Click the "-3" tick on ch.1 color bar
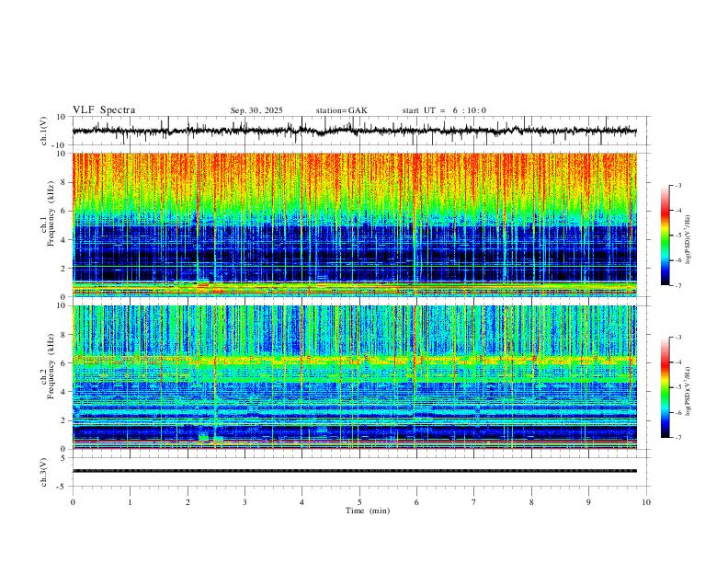 click(677, 185)
